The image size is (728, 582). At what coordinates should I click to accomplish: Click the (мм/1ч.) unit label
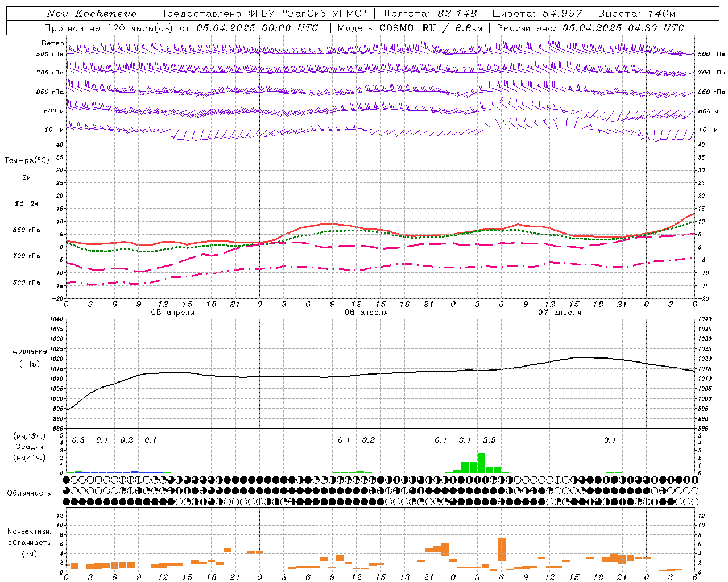pyautogui.click(x=29, y=458)
